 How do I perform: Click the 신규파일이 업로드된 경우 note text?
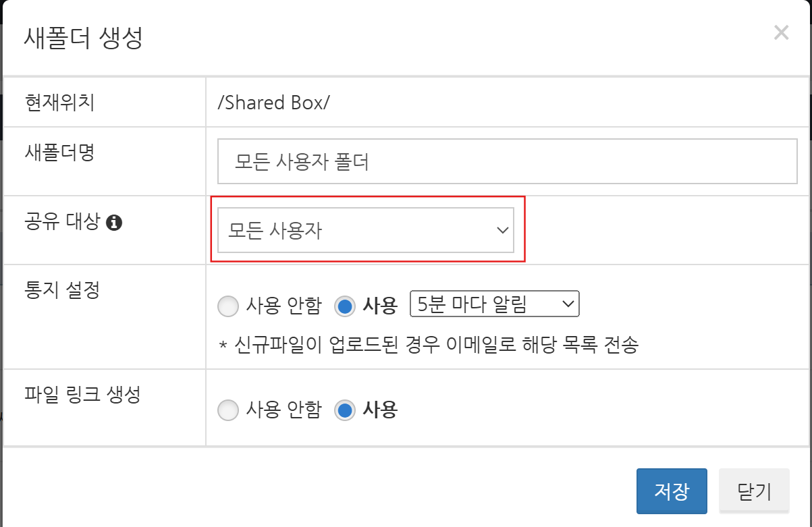pyautogui.click(x=428, y=345)
